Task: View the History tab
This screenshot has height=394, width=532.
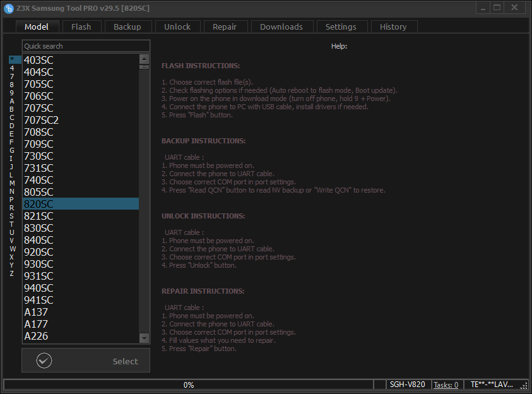Action: 393,27
